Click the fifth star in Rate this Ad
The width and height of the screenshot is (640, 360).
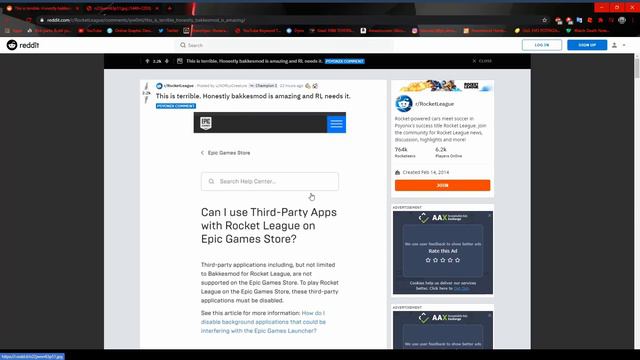(x=458, y=260)
